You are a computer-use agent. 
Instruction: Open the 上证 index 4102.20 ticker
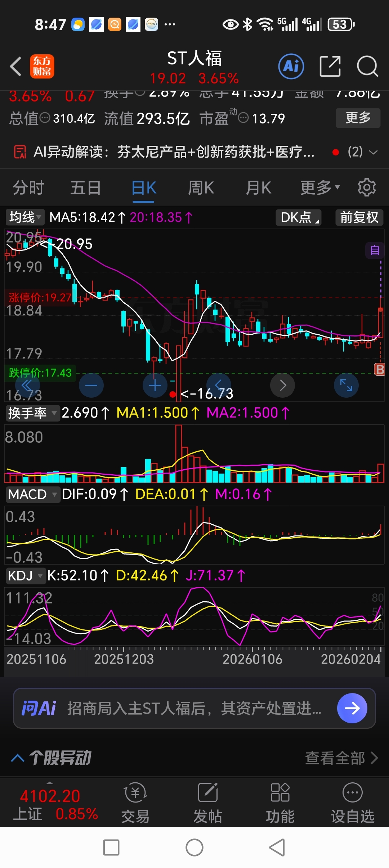tap(55, 805)
